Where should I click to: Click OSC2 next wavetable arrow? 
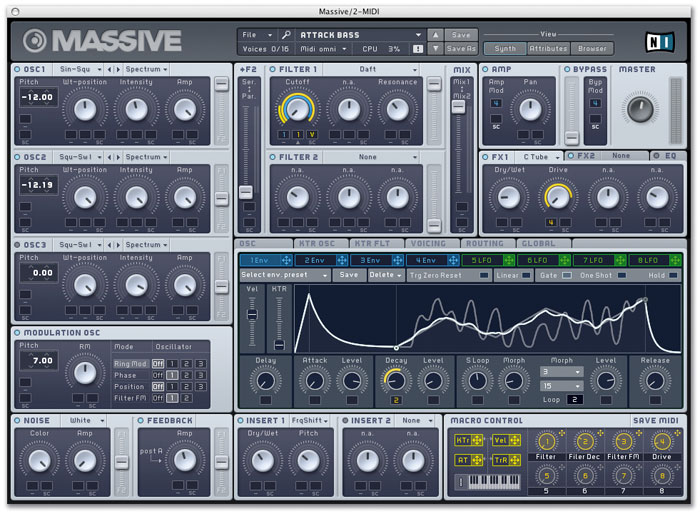[118, 157]
